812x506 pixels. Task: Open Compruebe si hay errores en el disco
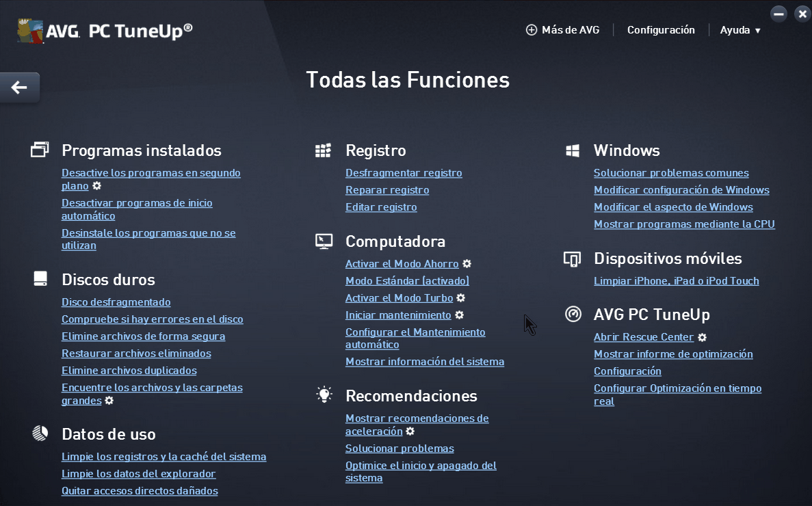click(x=153, y=319)
